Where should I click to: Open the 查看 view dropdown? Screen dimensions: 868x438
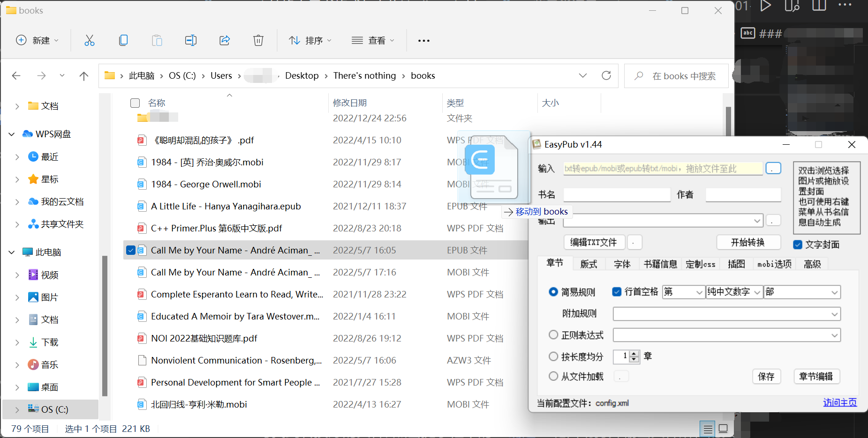point(373,40)
